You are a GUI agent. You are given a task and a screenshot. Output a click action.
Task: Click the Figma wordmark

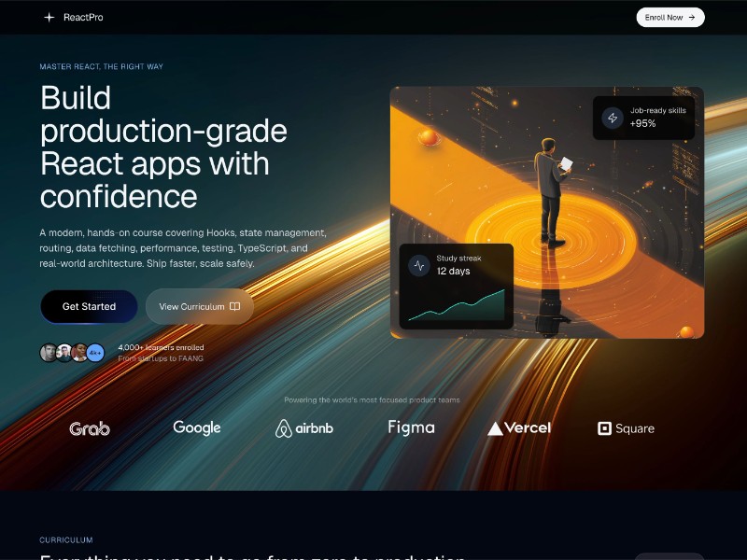click(x=411, y=427)
